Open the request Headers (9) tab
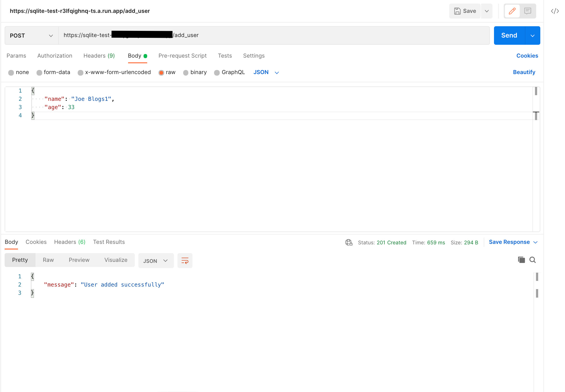 click(99, 56)
